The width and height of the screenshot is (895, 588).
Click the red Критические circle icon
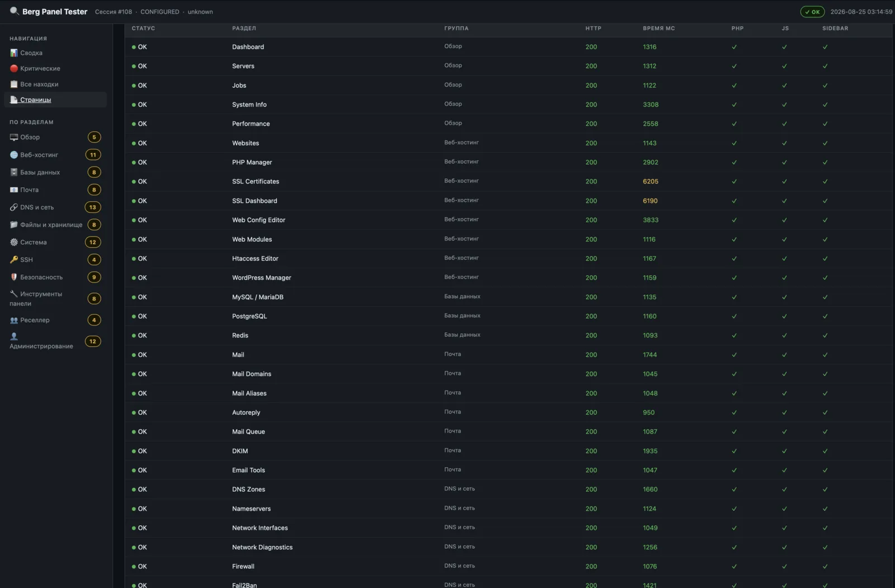click(14, 69)
